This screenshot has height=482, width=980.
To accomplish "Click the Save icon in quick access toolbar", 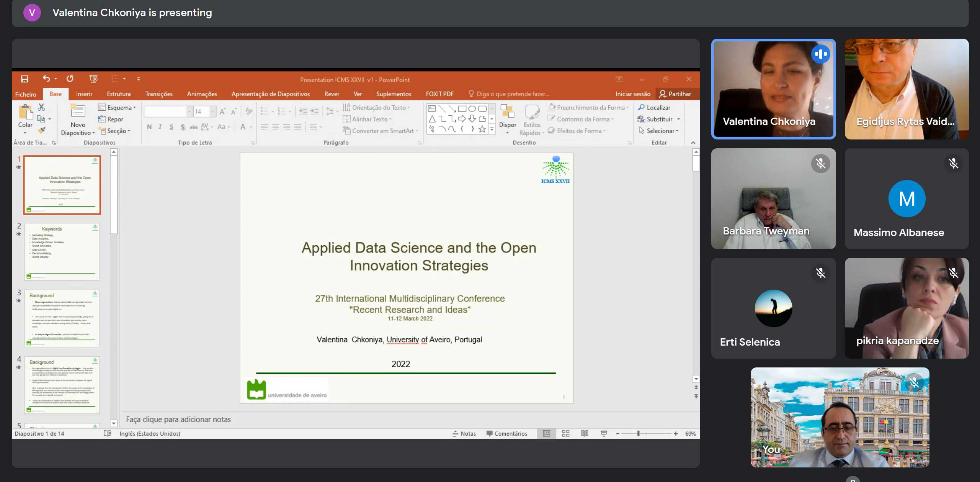I will pos(24,79).
